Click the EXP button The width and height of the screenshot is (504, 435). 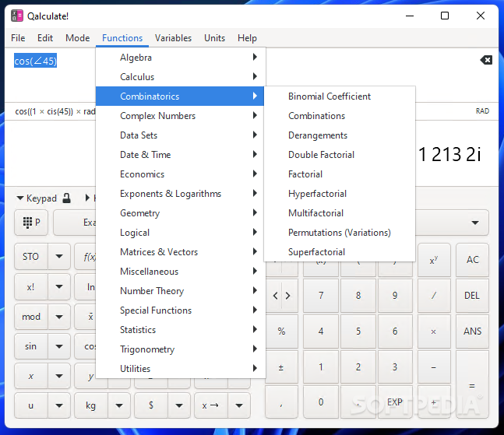(395, 402)
